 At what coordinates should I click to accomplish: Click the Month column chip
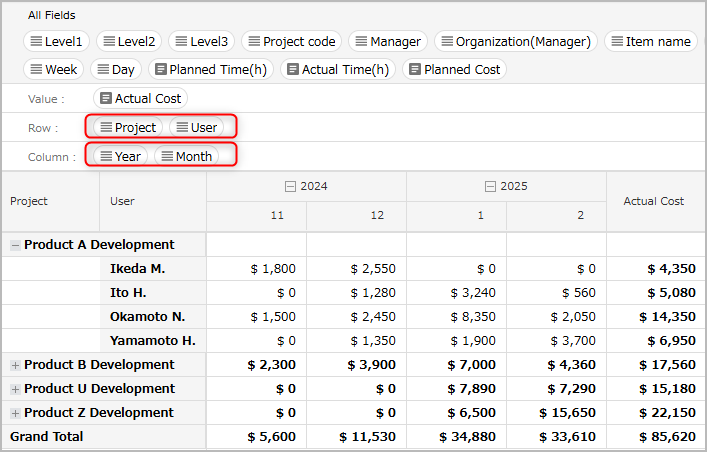coord(187,157)
